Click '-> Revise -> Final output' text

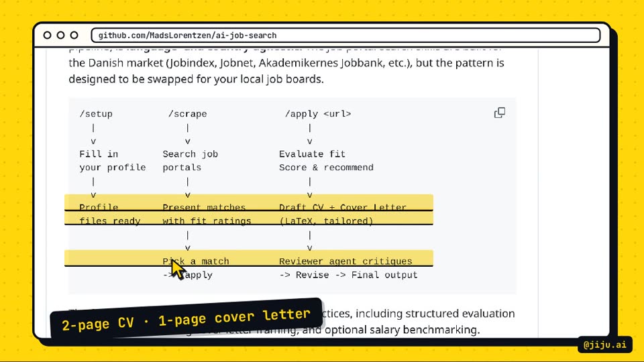[x=348, y=275]
